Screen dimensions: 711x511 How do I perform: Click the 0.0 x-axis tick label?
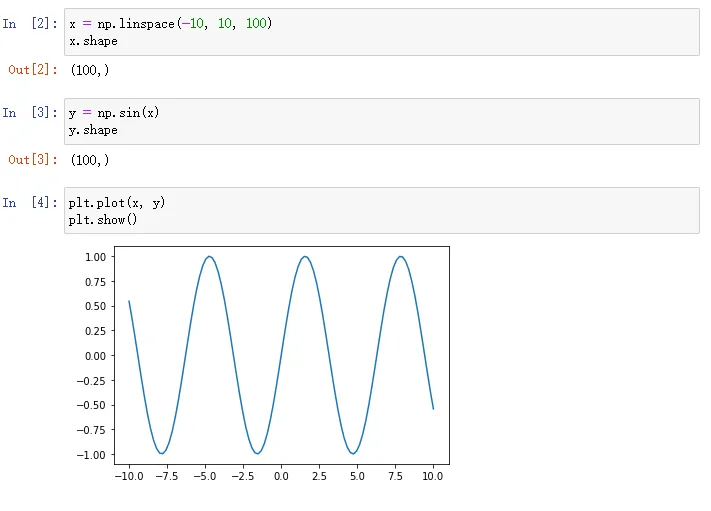(x=281, y=477)
